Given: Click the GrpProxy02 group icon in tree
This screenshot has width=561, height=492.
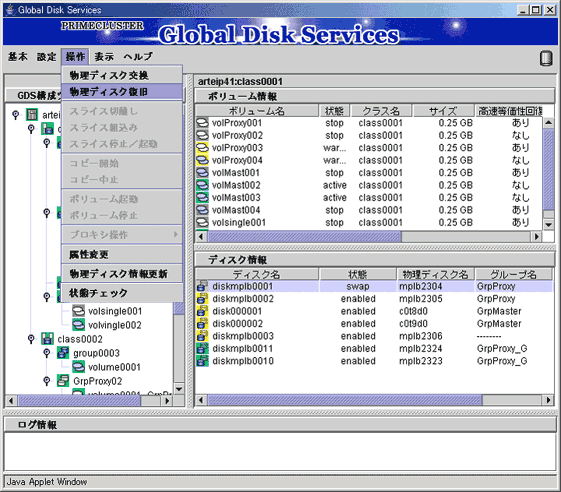Looking at the screenshot, I should click(63, 381).
